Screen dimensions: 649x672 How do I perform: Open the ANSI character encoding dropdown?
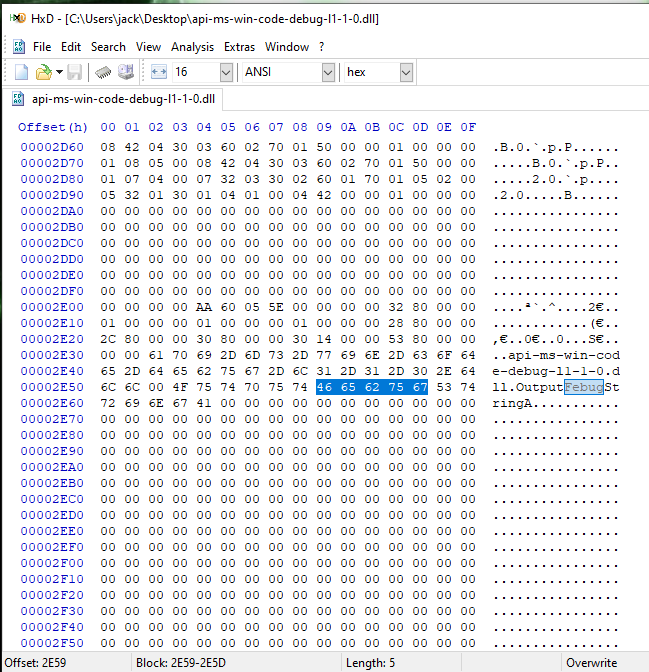pos(328,72)
